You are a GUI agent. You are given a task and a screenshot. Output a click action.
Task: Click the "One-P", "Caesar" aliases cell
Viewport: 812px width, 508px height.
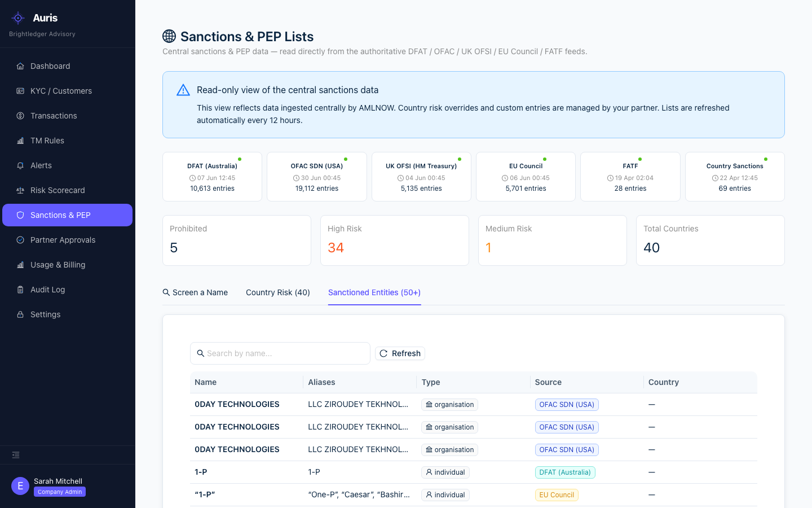359,494
